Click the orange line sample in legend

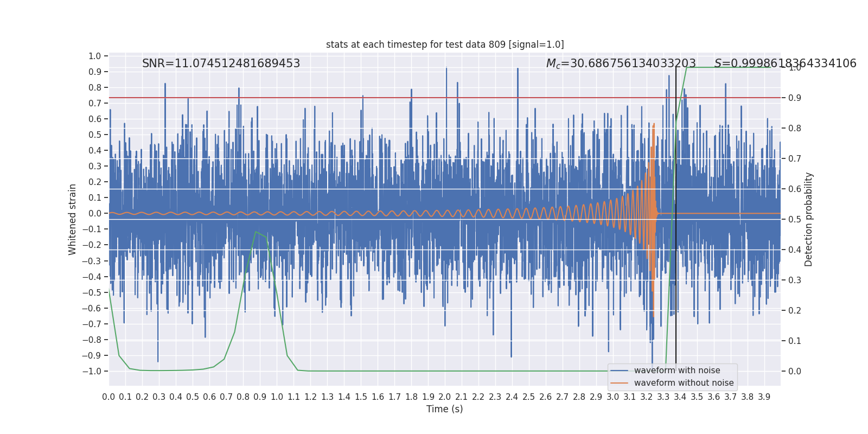619,383
